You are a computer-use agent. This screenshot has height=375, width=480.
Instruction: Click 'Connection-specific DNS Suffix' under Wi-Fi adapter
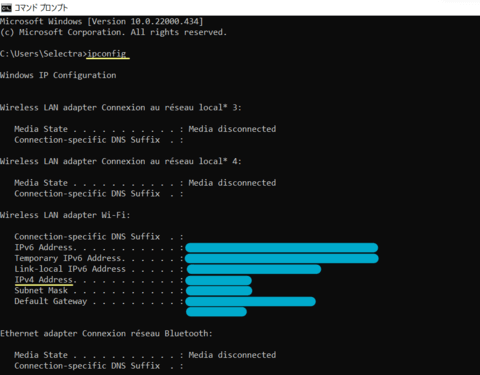point(87,237)
